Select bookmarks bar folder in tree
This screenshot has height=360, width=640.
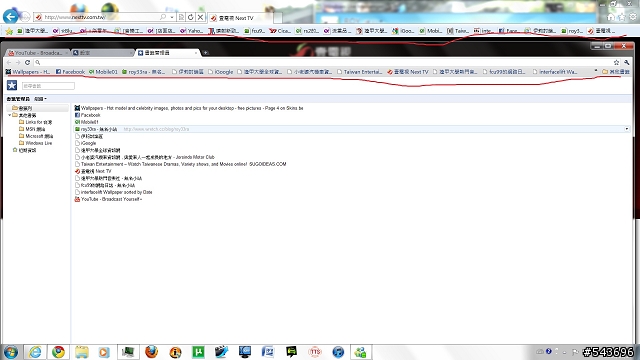(x=25, y=108)
